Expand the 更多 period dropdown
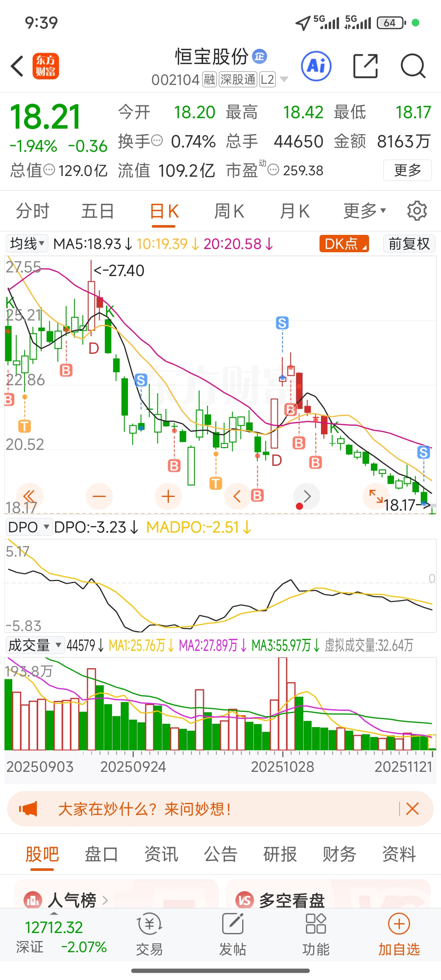 [364, 211]
